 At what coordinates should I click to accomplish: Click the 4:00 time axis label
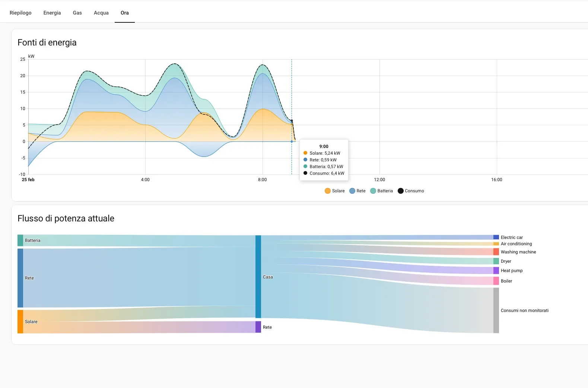145,180
